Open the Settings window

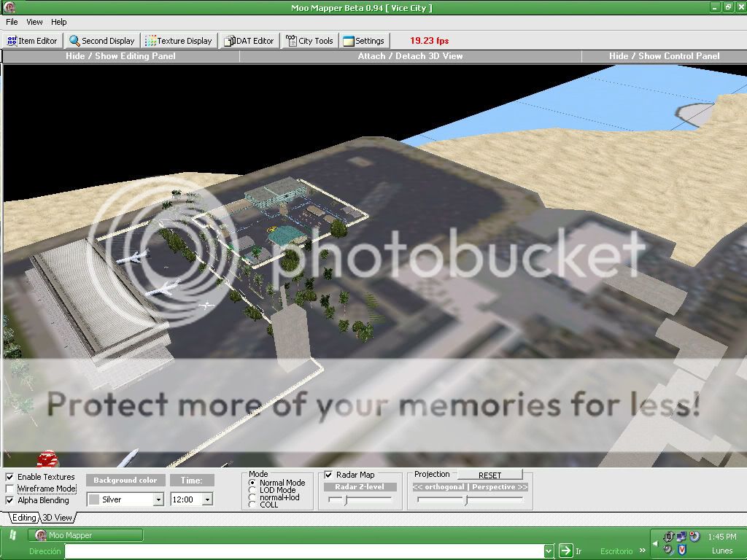pos(364,41)
